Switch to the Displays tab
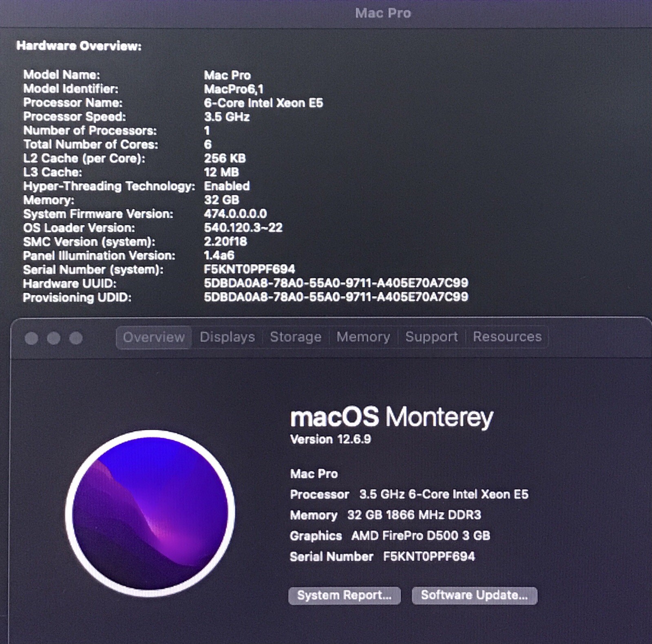This screenshot has width=652, height=644. [227, 337]
